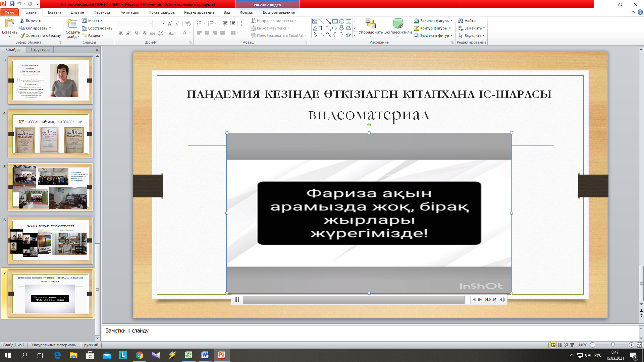Click zoom in plus on status bar
Screen dimensions: 644x362
[631, 345]
